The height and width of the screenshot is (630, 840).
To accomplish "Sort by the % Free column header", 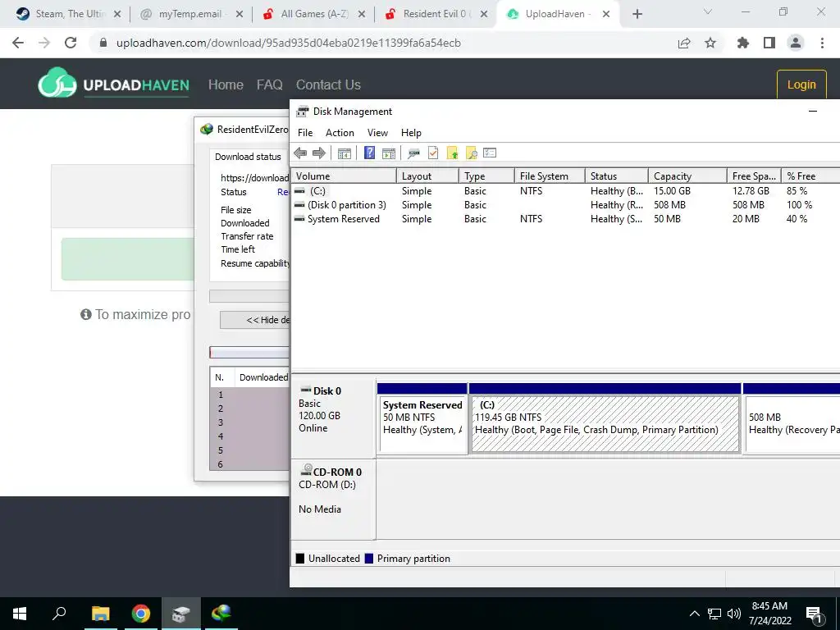I will coord(810,176).
